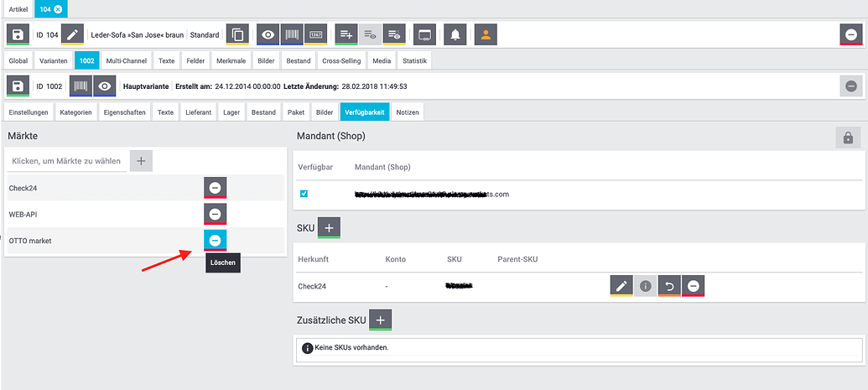Click the barcode icon next to ID 1002
The width and height of the screenshot is (868, 390).
[81, 86]
